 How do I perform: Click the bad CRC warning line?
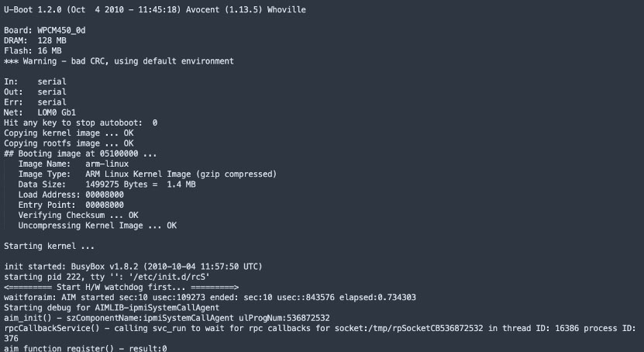click(119, 61)
